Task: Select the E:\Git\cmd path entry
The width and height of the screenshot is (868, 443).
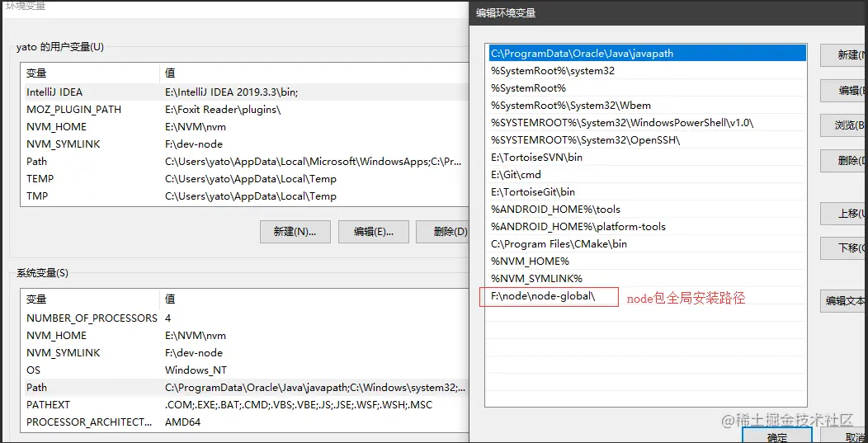Action: pos(516,175)
